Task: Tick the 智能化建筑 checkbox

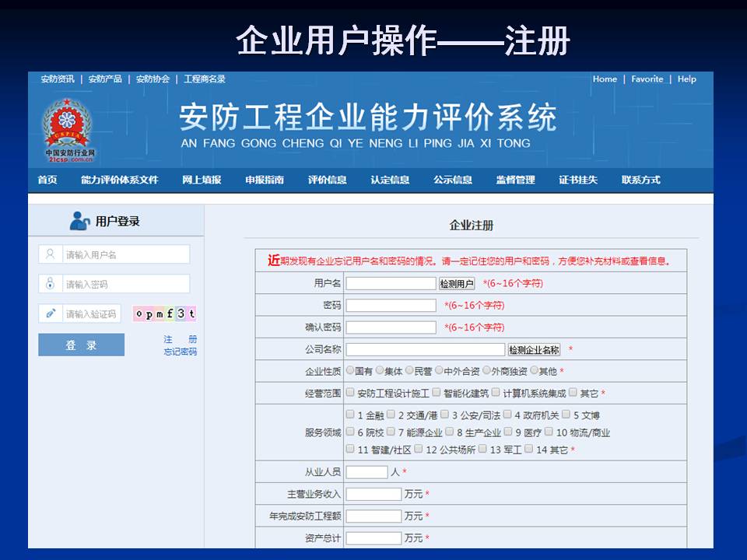Action: pyautogui.click(x=437, y=392)
